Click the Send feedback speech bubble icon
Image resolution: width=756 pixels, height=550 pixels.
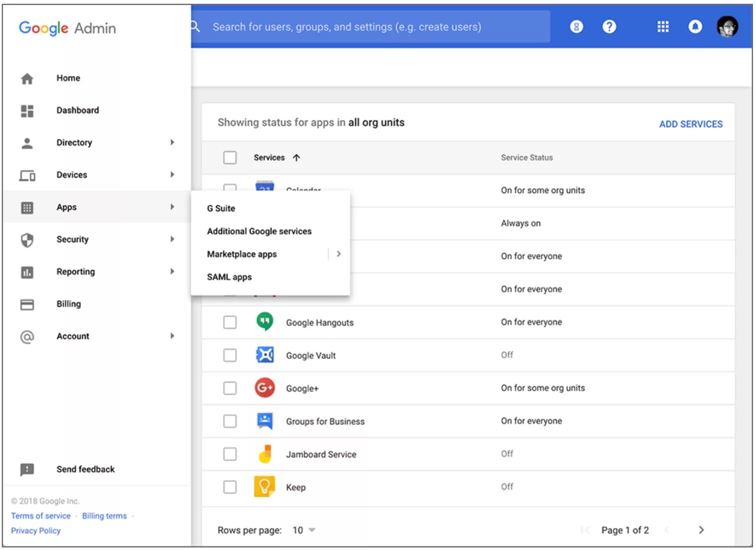pyautogui.click(x=27, y=469)
